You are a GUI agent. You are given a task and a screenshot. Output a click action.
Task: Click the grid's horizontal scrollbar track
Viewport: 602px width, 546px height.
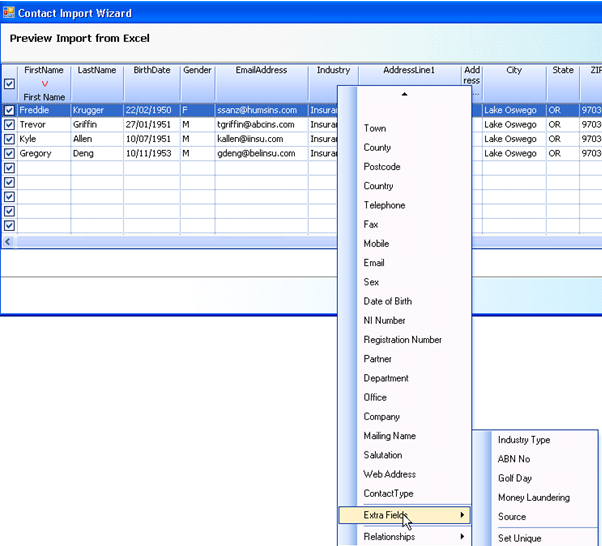pyautogui.click(x=177, y=242)
